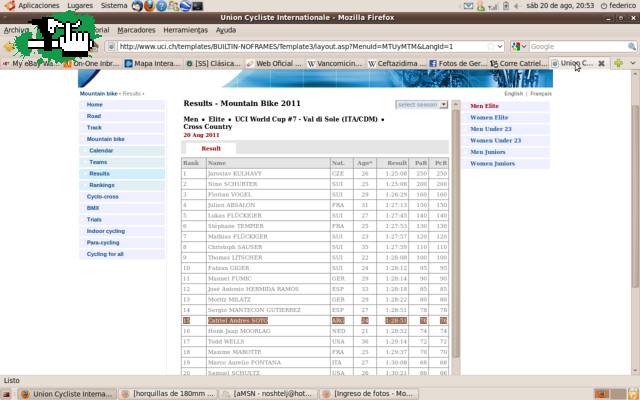Switch to the Ingreso de fotos window
The image size is (640, 400).
tap(368, 394)
